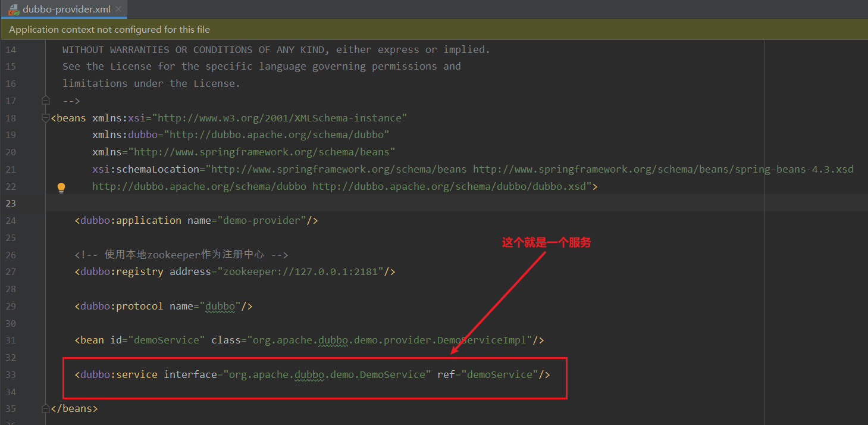The width and height of the screenshot is (868, 425).
Task: Collapse the license comment fold marker
Action: click(x=46, y=101)
